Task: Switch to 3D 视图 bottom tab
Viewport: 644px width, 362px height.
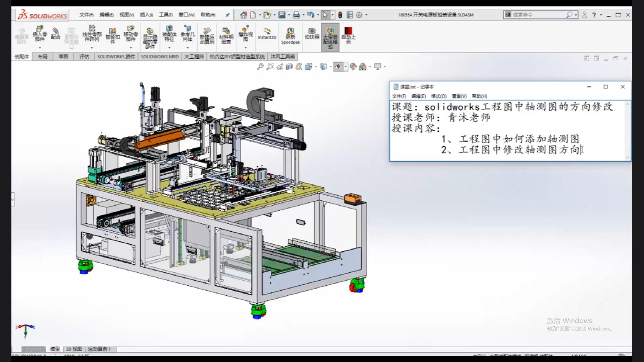Action: pos(74,349)
